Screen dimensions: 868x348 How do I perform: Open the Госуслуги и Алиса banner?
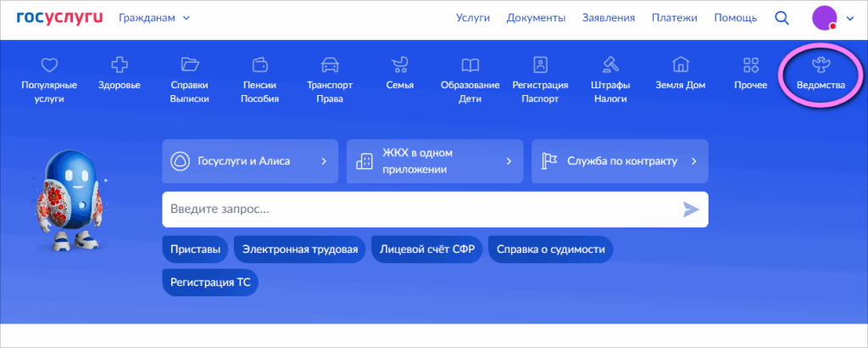(x=250, y=161)
